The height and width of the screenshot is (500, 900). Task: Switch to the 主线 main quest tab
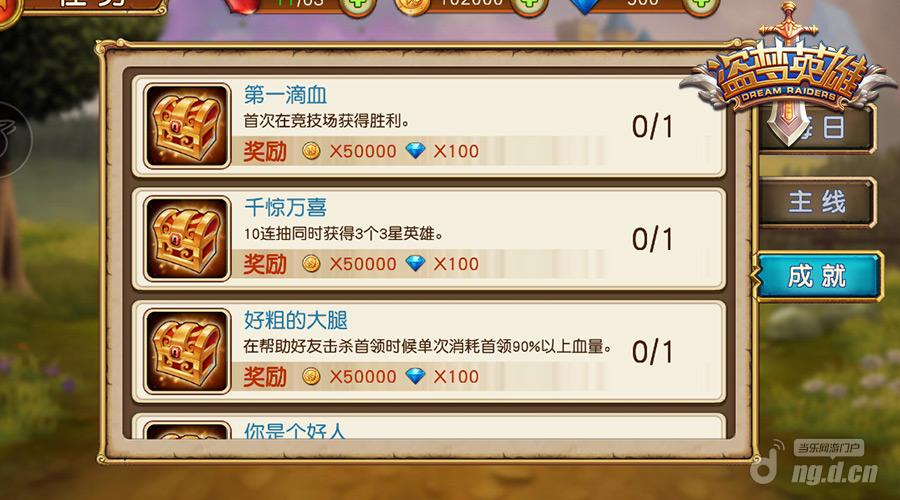817,202
